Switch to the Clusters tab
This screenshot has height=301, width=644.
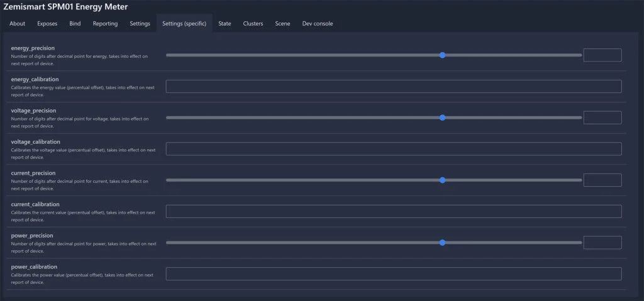point(253,24)
